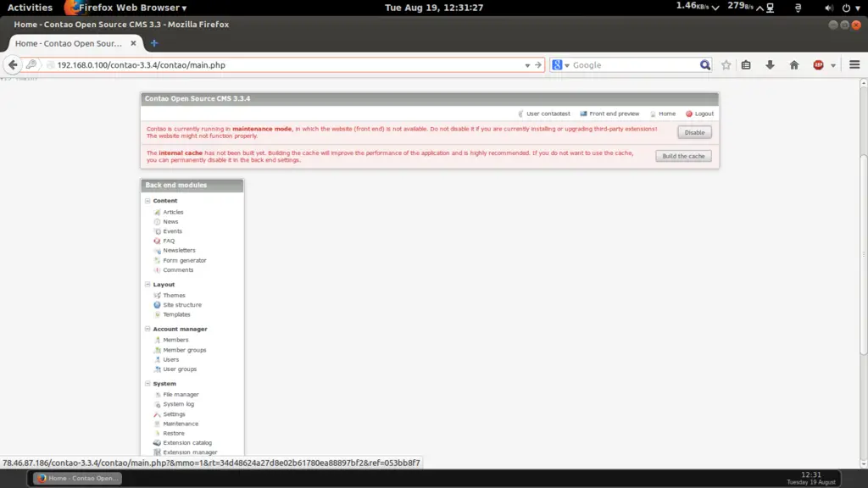The height and width of the screenshot is (488, 868).
Task: Open the search engine selector dropdown
Action: [x=567, y=65]
